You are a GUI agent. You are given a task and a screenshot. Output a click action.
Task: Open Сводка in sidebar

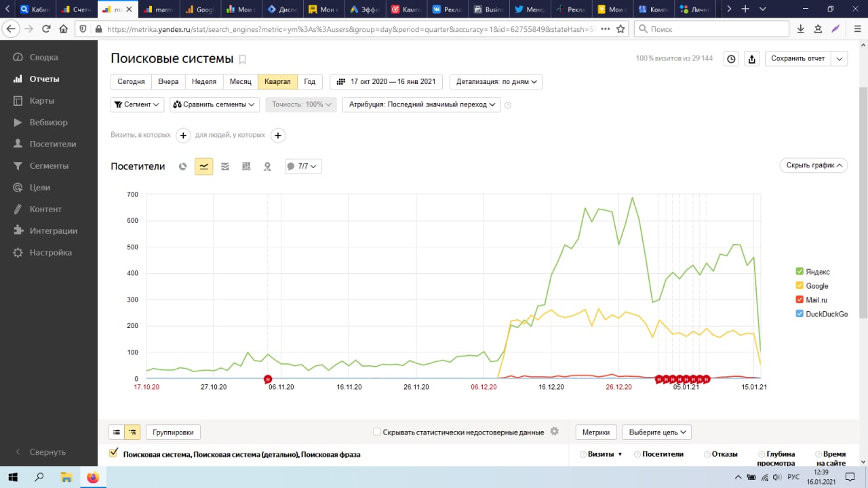coord(43,58)
